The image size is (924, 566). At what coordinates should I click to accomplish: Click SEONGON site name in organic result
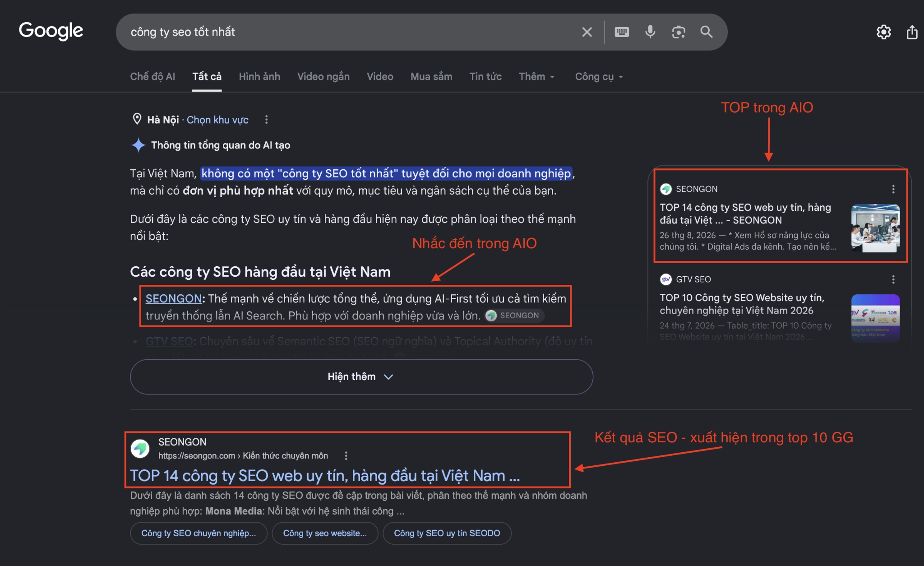point(182,442)
